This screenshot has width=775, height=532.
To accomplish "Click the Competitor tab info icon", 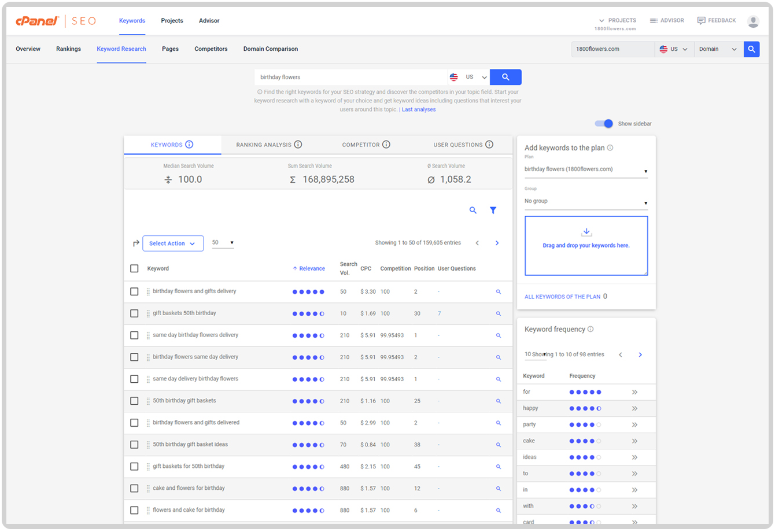I will click(386, 145).
